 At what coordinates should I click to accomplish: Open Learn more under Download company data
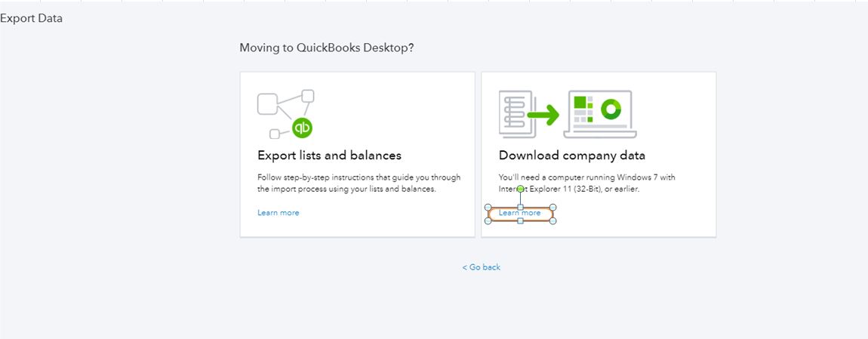519,213
